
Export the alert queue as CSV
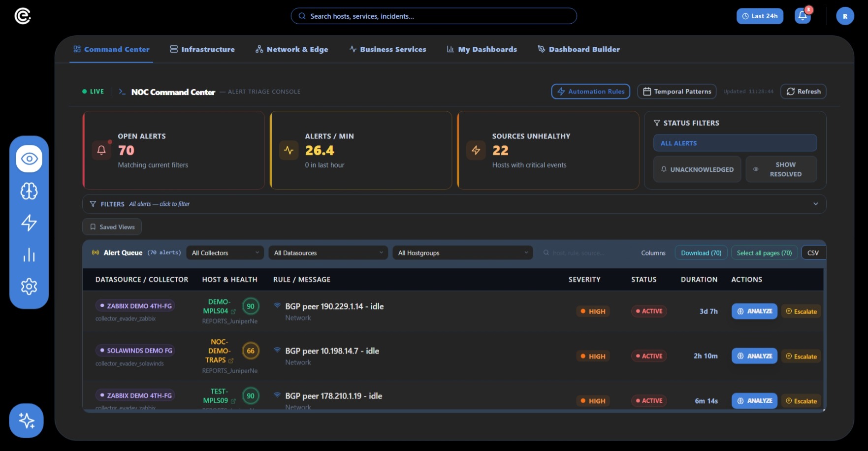813,253
